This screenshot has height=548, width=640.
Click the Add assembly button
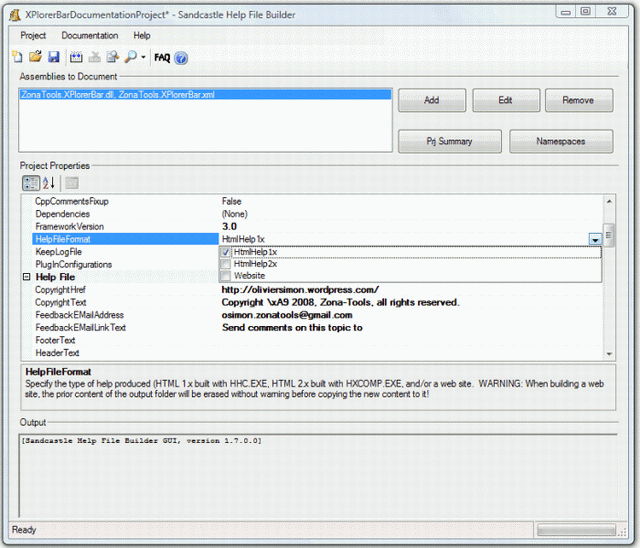pyautogui.click(x=432, y=100)
